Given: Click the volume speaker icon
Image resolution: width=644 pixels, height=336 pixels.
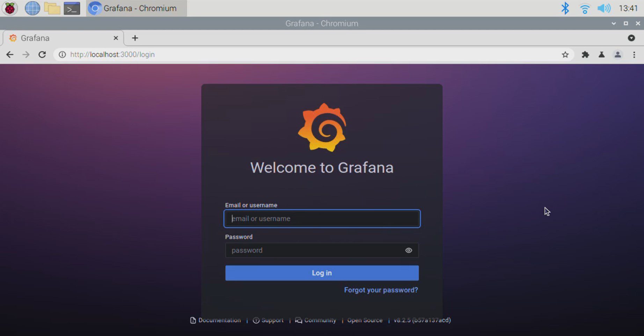Looking at the screenshot, I should point(603,8).
